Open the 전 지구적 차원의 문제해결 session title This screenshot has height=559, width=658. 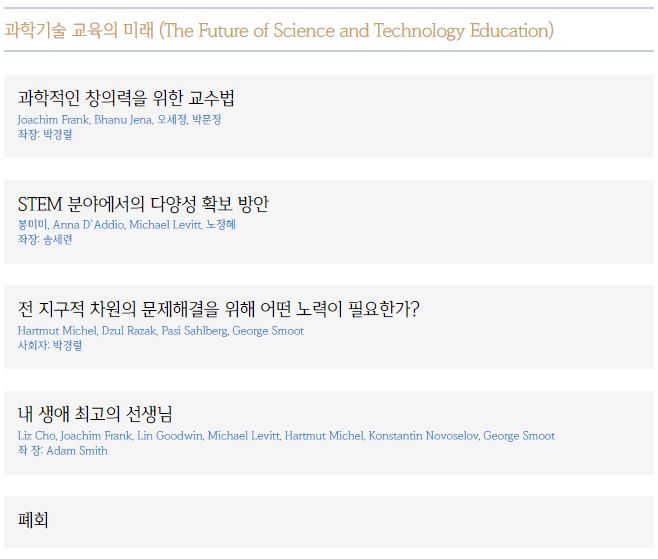[x=219, y=309]
